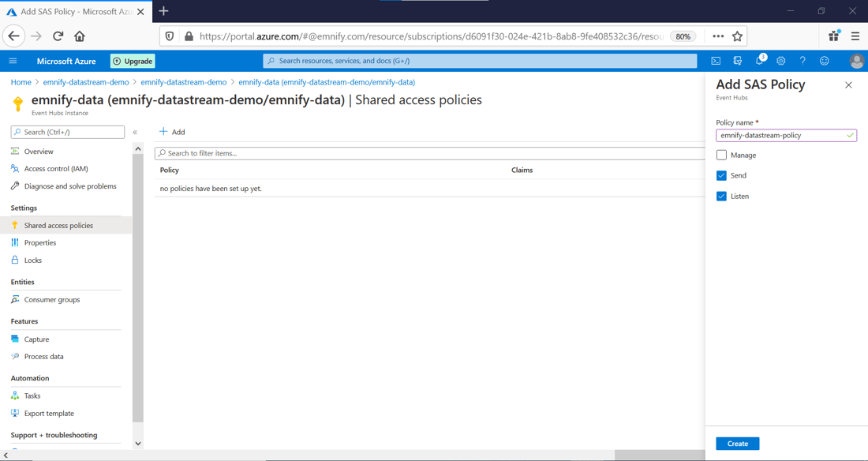
Task: Enable the Manage claim checkbox
Action: [721, 156]
